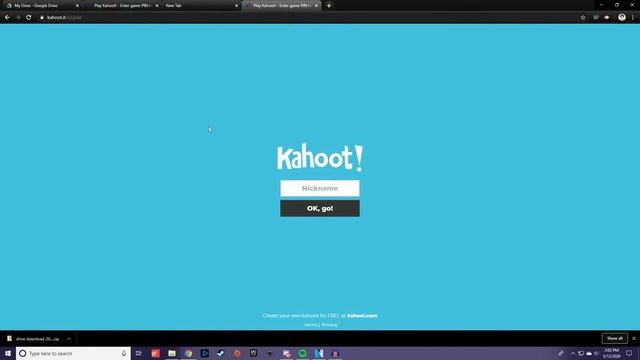
Task: Close the My Drive tab
Action: click(77, 6)
